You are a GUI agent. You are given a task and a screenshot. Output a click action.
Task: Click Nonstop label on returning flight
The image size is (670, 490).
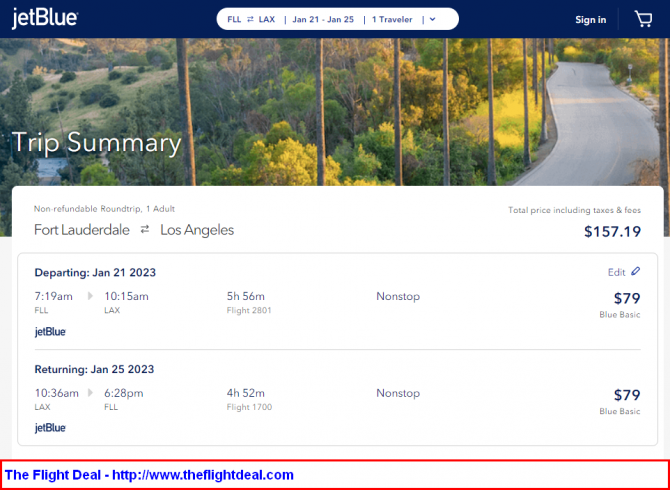(398, 393)
